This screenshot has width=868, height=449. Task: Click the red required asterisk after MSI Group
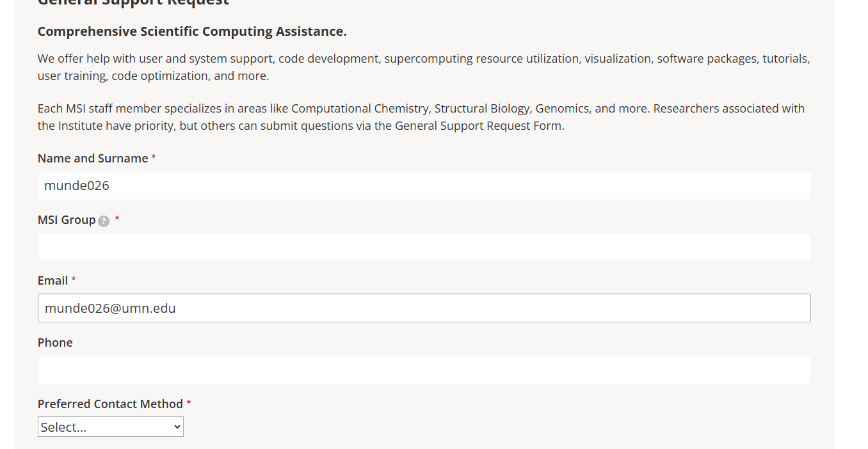(117, 219)
